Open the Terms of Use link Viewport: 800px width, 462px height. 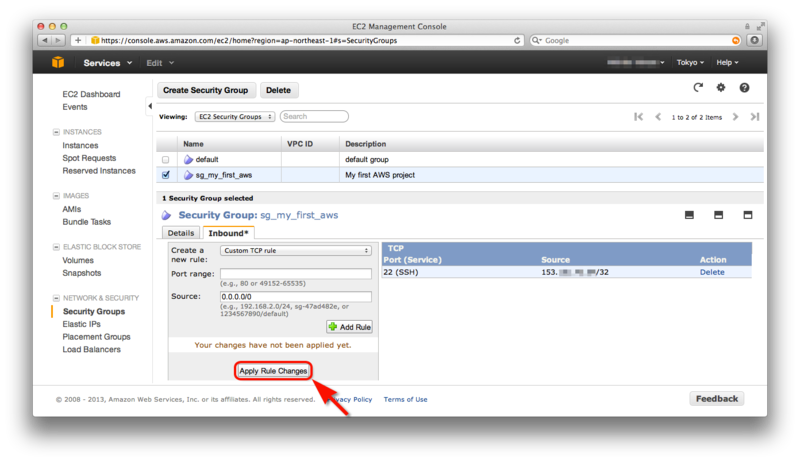tap(406, 399)
